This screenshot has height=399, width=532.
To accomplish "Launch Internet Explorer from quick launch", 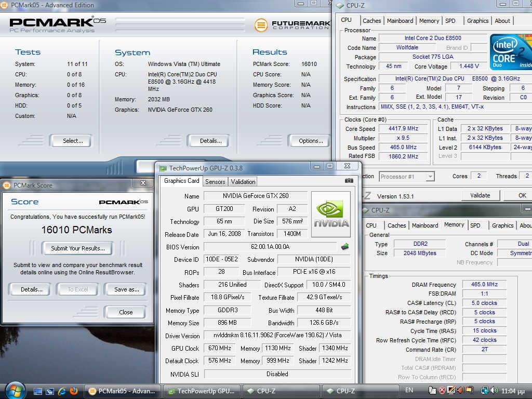I will pyautogui.click(x=62, y=391).
